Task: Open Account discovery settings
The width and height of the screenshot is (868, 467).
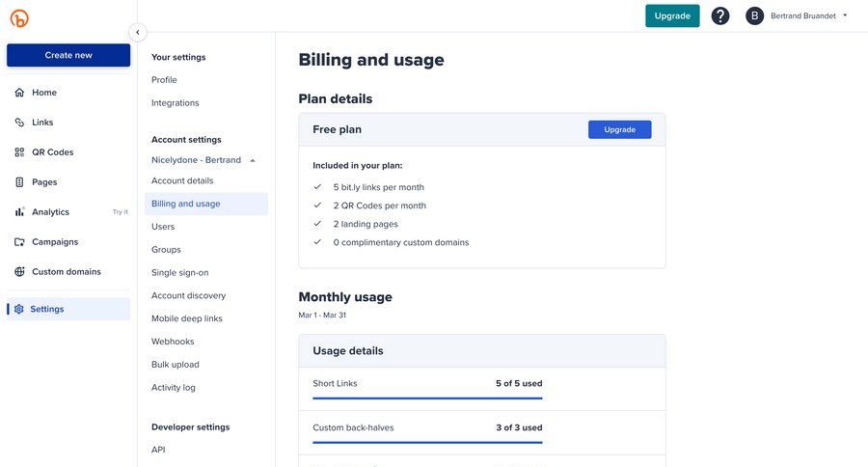Action: tap(188, 296)
